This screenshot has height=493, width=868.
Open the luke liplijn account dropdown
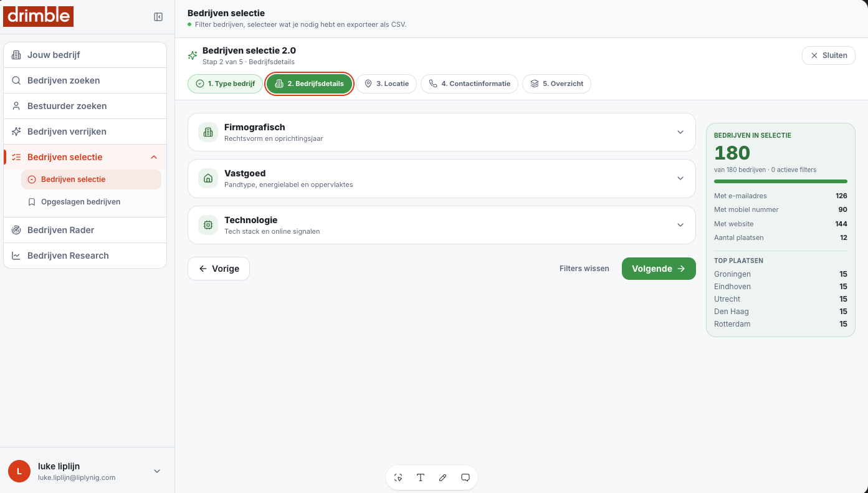[x=157, y=471]
